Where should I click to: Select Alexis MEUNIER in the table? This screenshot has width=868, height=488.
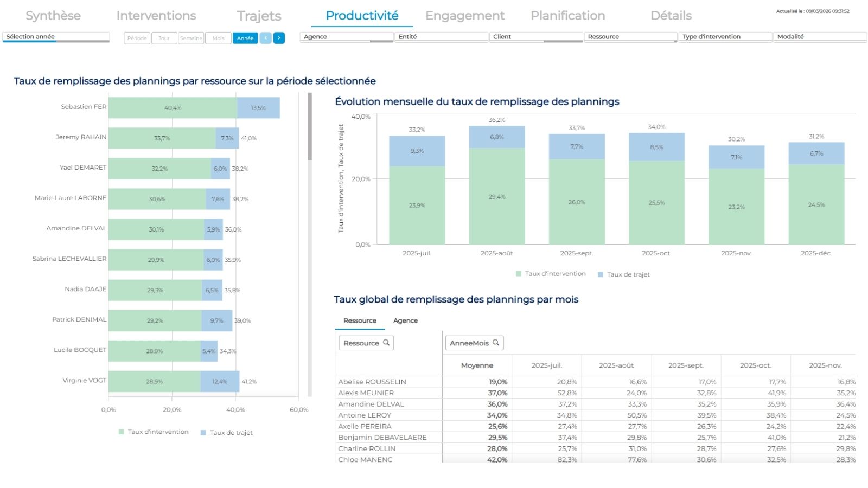(366, 393)
